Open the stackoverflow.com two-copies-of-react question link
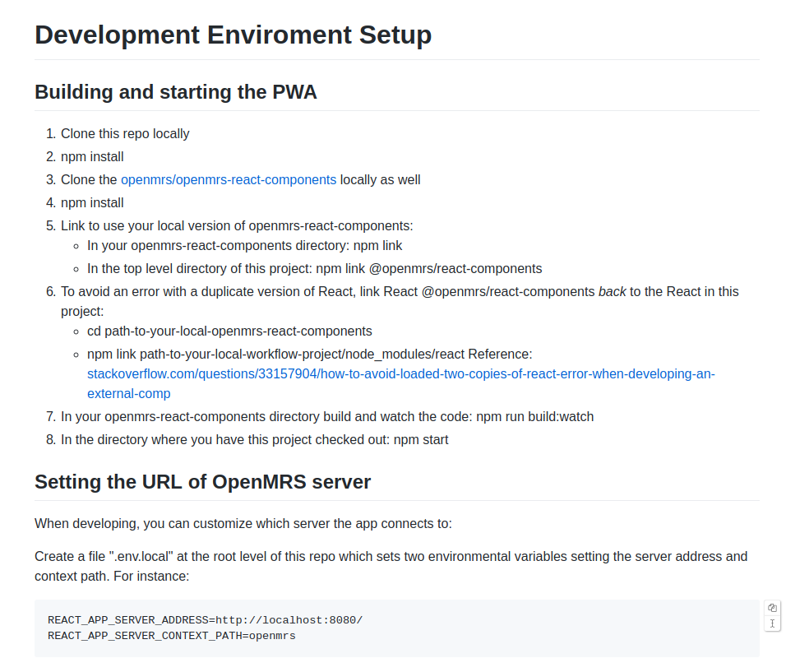Viewport: 786px width, 672px height. pyautogui.click(x=401, y=383)
